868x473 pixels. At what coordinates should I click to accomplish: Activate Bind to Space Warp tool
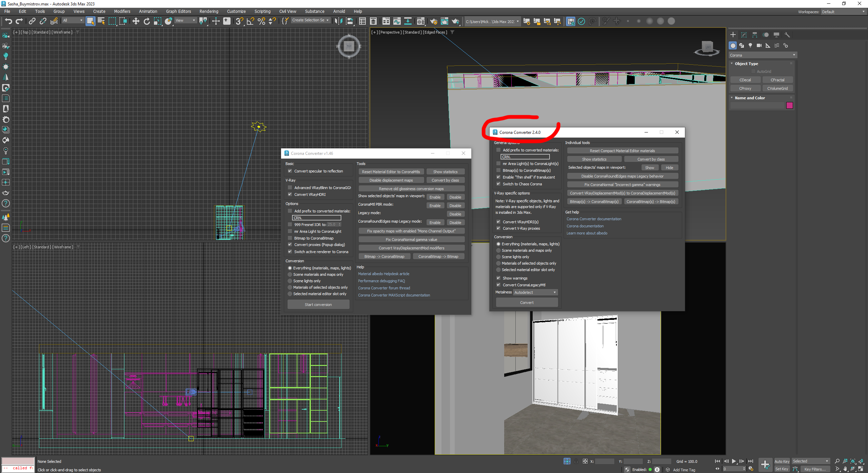(54, 21)
